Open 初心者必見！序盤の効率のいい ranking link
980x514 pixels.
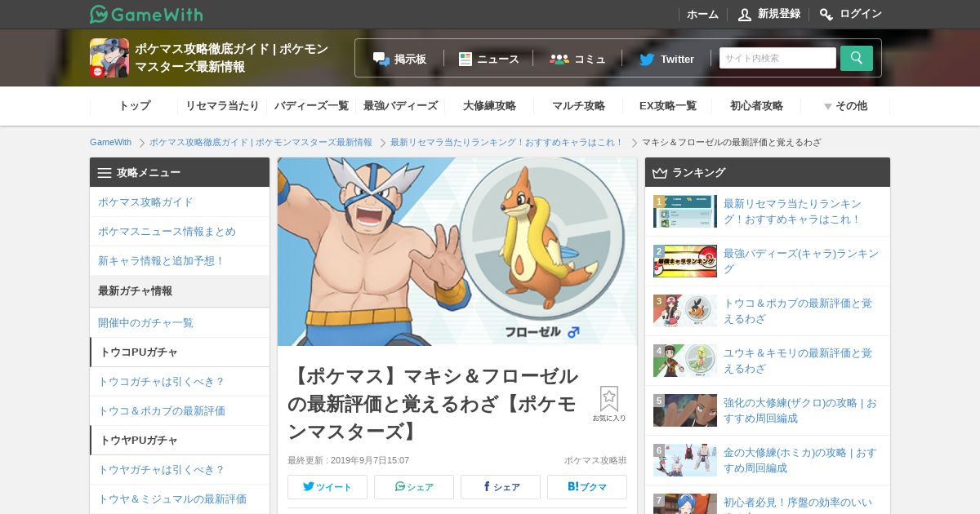pyautogui.click(x=798, y=503)
